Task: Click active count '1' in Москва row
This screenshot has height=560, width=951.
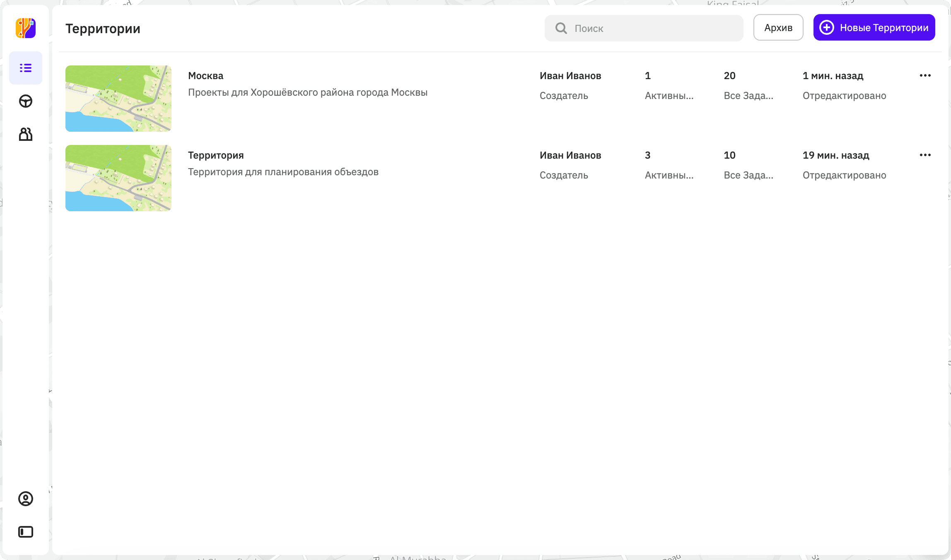Action: [x=648, y=76]
